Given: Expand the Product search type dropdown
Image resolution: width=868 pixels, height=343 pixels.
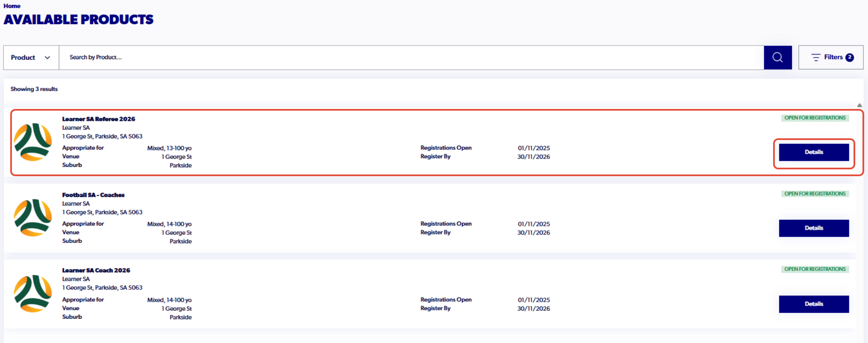Looking at the screenshot, I should tap(31, 57).
